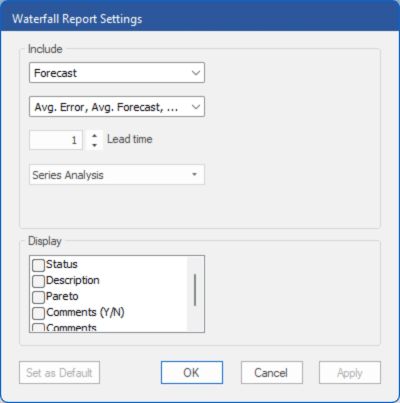The image size is (400, 403).
Task: Expand the Avg. Error, Avg. Forecast dropdown
Action: click(196, 107)
